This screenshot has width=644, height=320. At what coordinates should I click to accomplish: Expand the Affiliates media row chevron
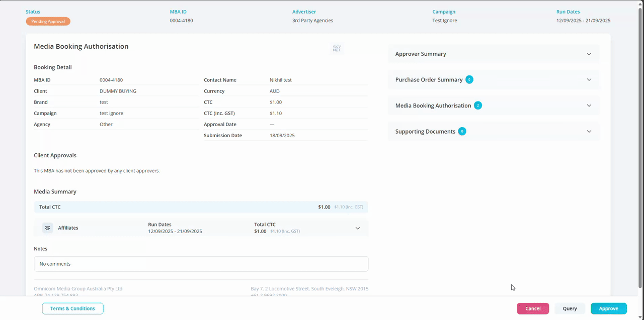click(358, 228)
